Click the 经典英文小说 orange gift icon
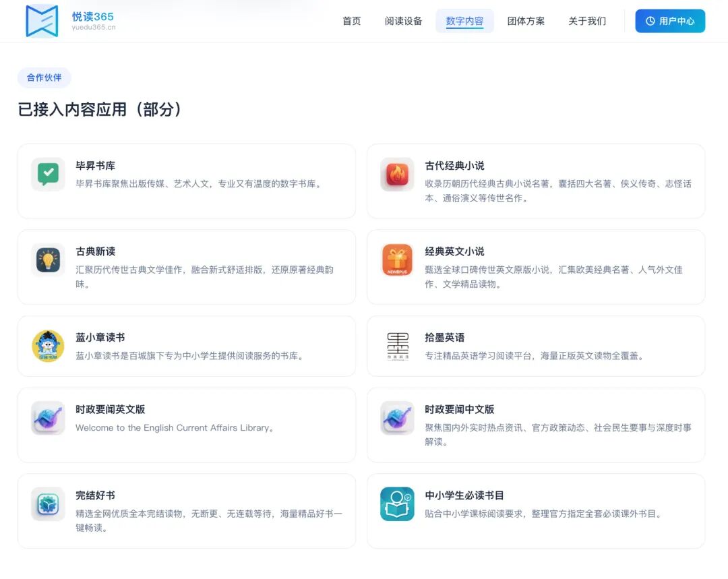 coord(397,260)
